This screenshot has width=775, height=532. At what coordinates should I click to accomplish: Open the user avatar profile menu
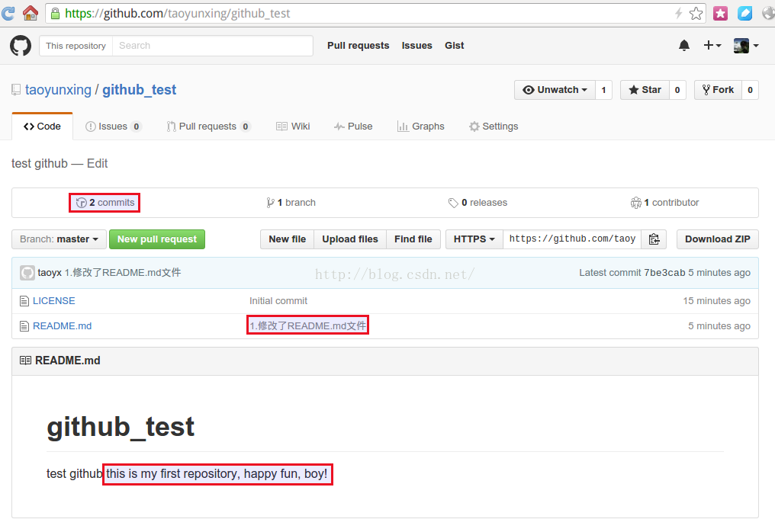(x=746, y=46)
